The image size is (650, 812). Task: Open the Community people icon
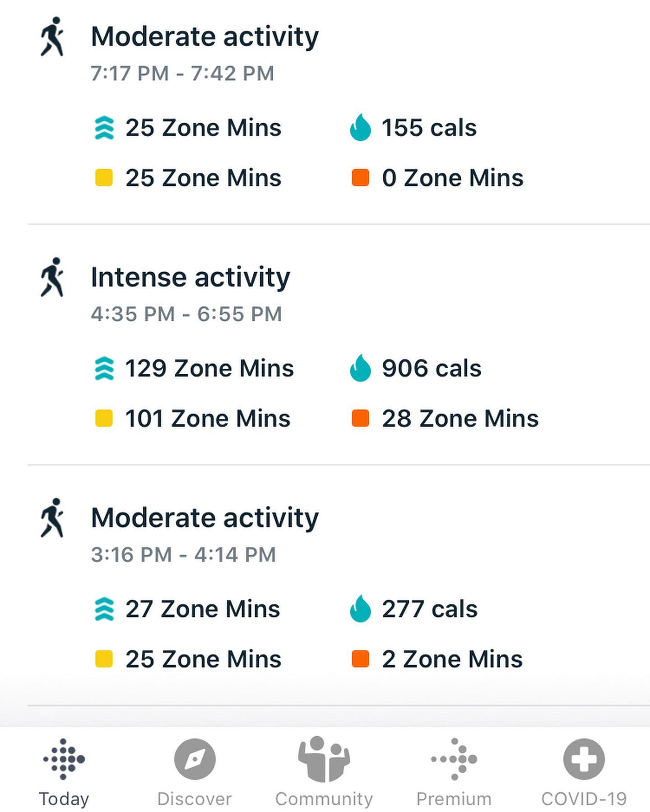[x=324, y=759]
